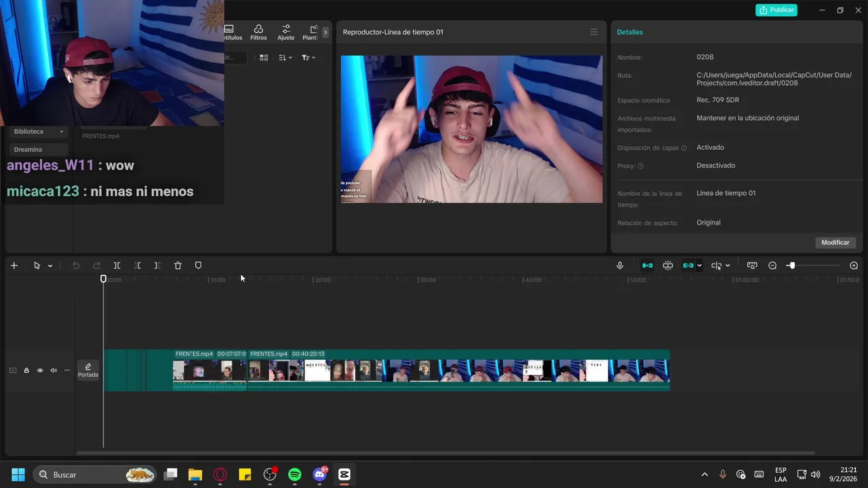Click the Publicar export button
The height and width of the screenshot is (488, 868).
click(776, 10)
